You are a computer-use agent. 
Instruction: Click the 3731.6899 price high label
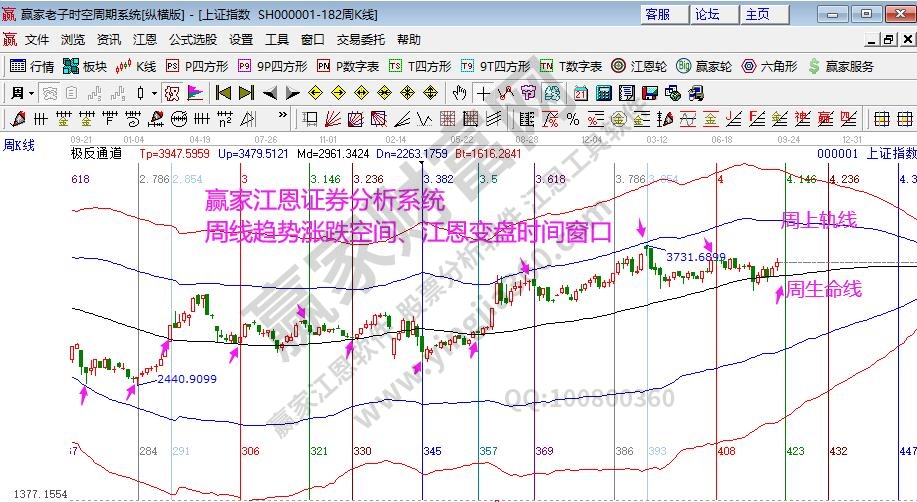pos(696,257)
